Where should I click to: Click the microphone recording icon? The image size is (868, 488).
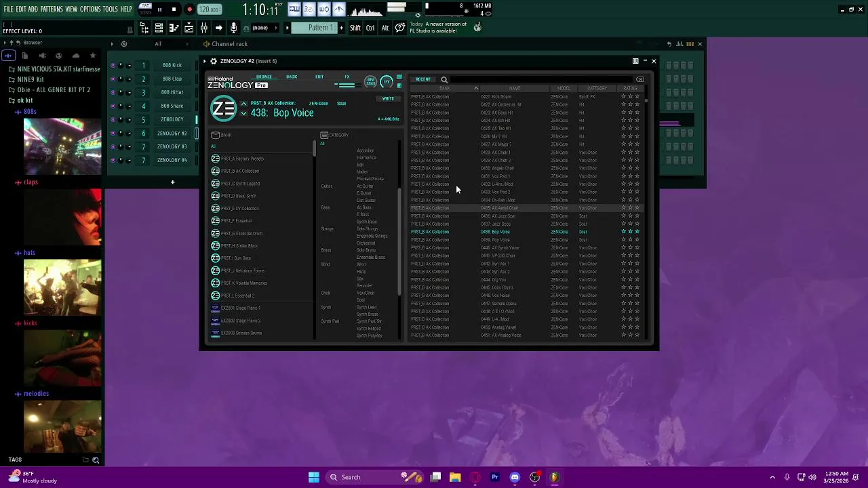[x=233, y=28]
